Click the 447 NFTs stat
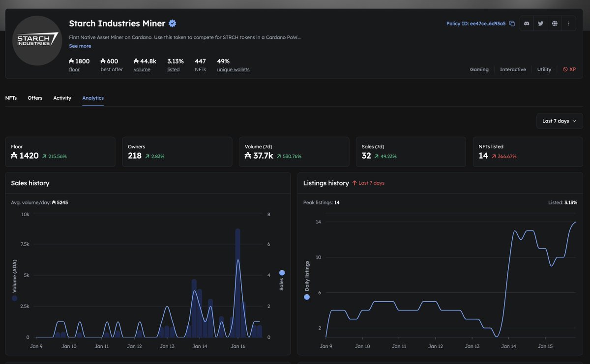The height and width of the screenshot is (364, 590). 200,65
